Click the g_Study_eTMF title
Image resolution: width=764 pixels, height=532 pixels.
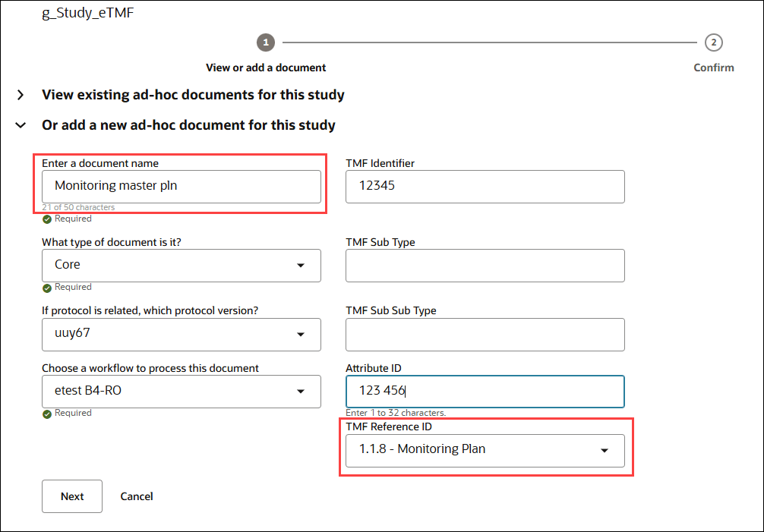88,13
